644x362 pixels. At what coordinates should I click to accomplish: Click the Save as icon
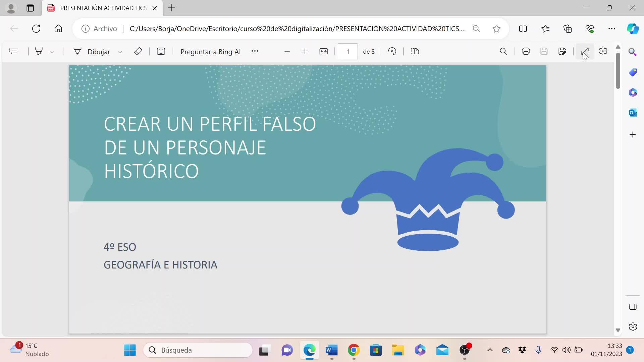click(x=562, y=52)
